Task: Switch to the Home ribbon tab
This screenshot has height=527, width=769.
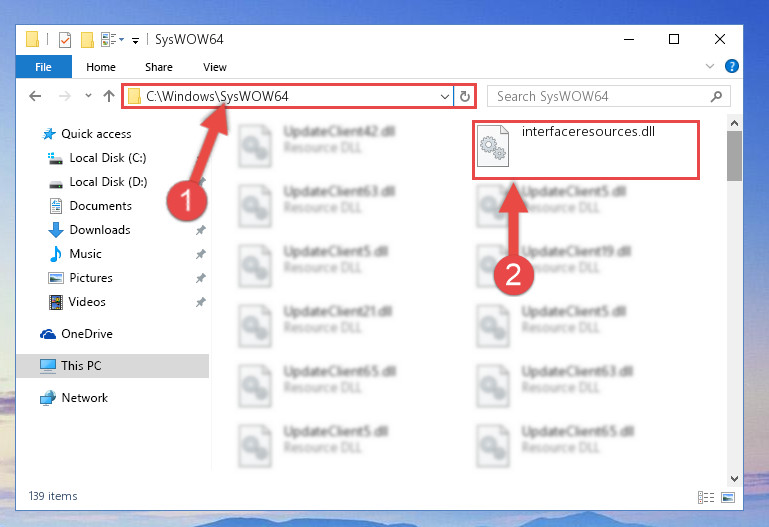Action: 101,67
